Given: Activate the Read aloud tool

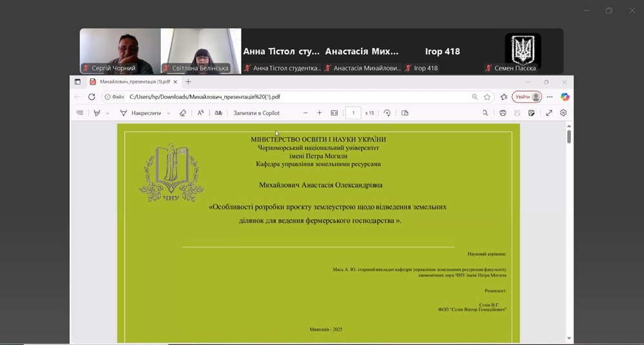Looking at the screenshot, I should (200, 113).
